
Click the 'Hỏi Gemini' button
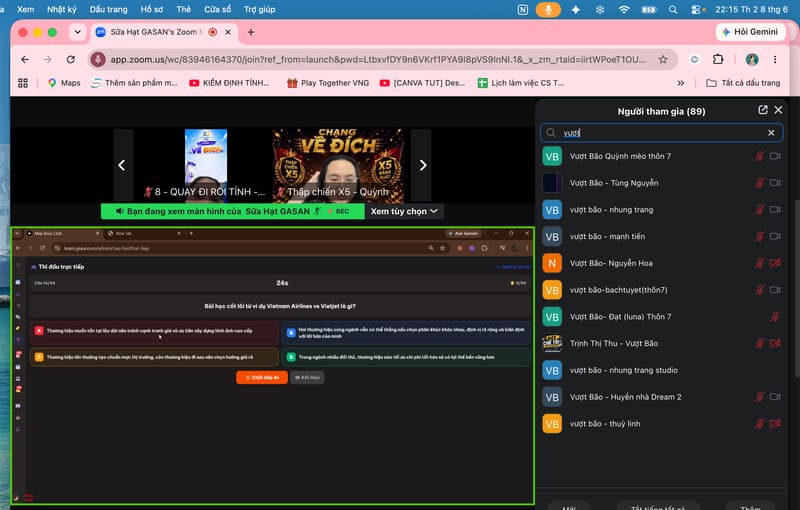tap(750, 32)
